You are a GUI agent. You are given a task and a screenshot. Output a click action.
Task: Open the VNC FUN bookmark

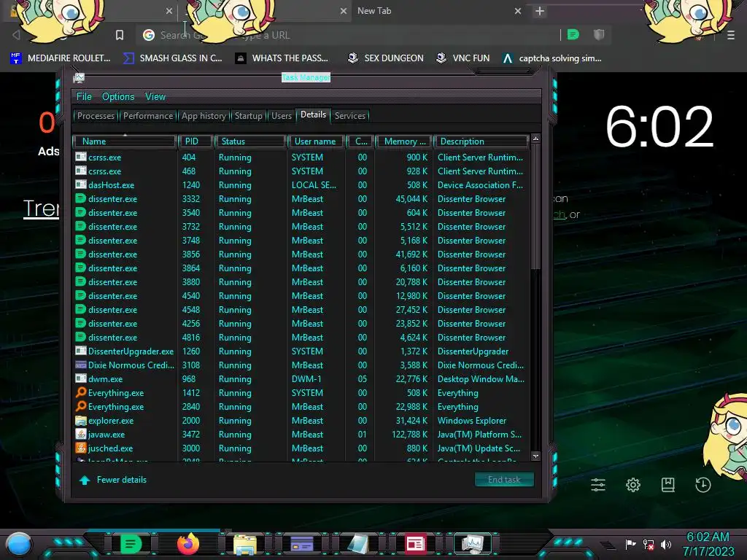pyautogui.click(x=463, y=58)
